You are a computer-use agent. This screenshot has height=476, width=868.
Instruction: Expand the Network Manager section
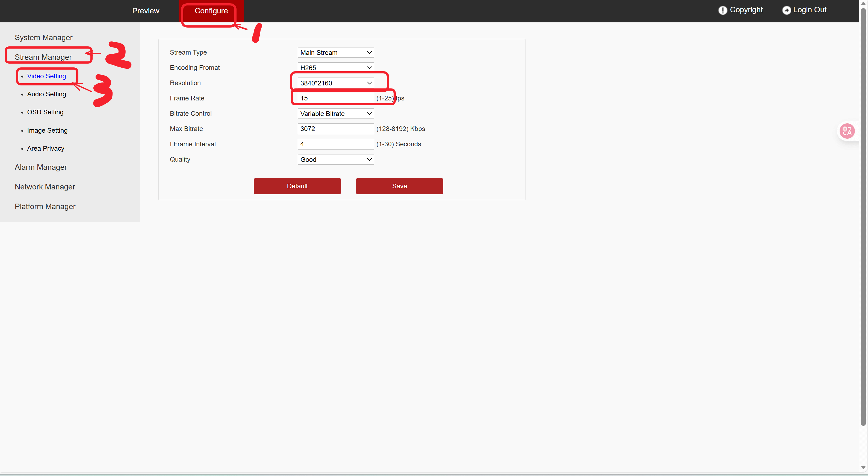coord(45,187)
